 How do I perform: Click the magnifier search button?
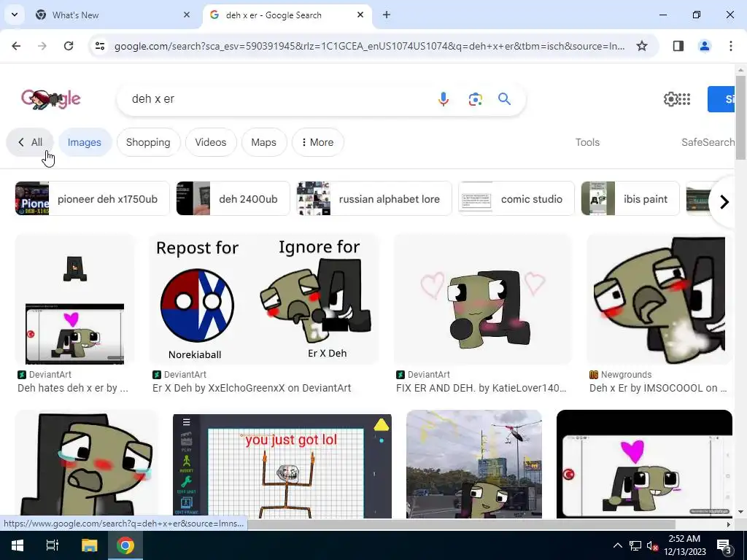coord(505,99)
